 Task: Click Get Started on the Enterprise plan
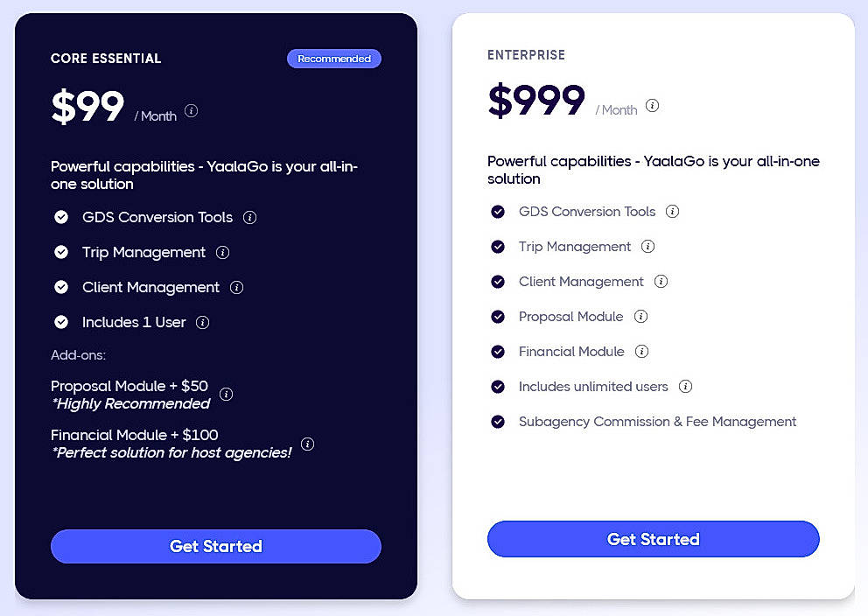click(653, 539)
